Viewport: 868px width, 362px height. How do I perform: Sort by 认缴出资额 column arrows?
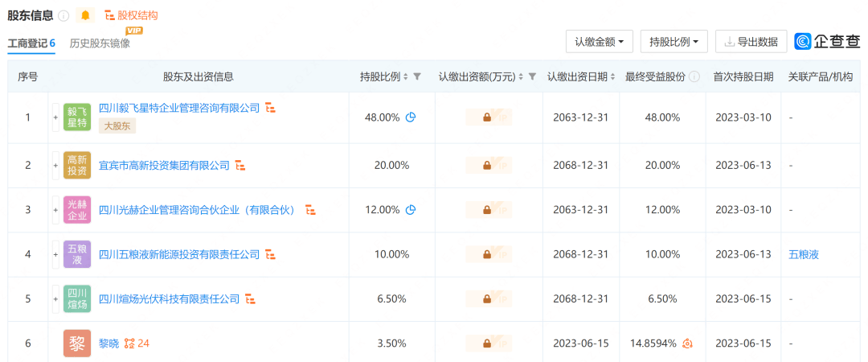coord(520,77)
